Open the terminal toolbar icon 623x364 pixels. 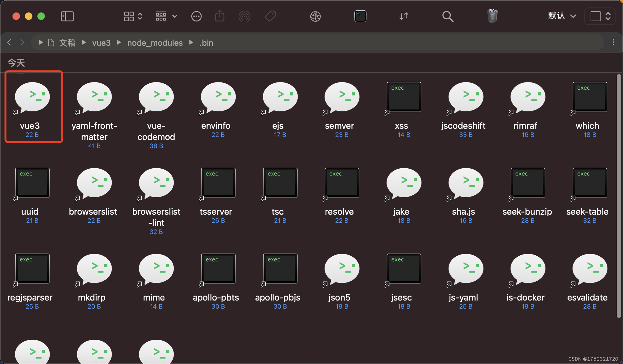tap(360, 16)
